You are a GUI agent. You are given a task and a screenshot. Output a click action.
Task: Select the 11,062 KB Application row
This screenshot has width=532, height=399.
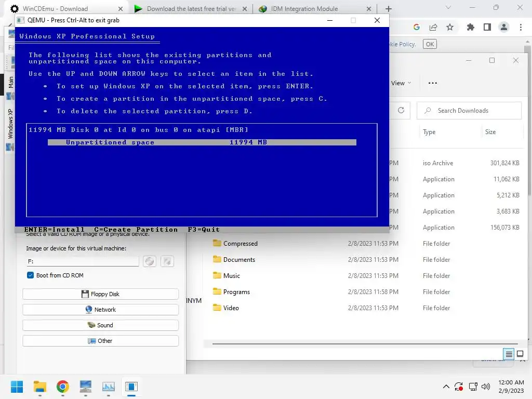(x=456, y=179)
